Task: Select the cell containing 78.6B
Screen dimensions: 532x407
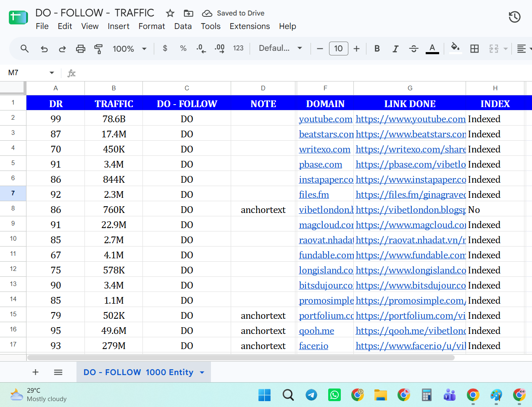Action: 114,119
